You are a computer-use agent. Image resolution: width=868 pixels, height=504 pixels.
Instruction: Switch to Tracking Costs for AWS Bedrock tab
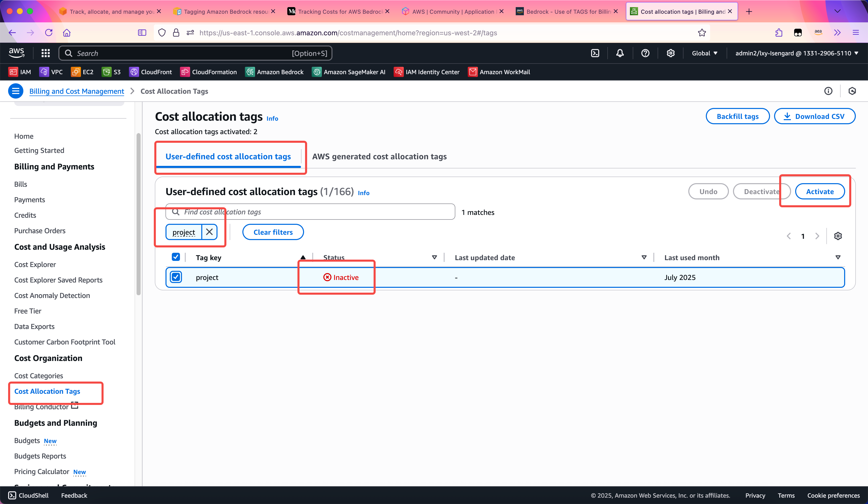[339, 11]
